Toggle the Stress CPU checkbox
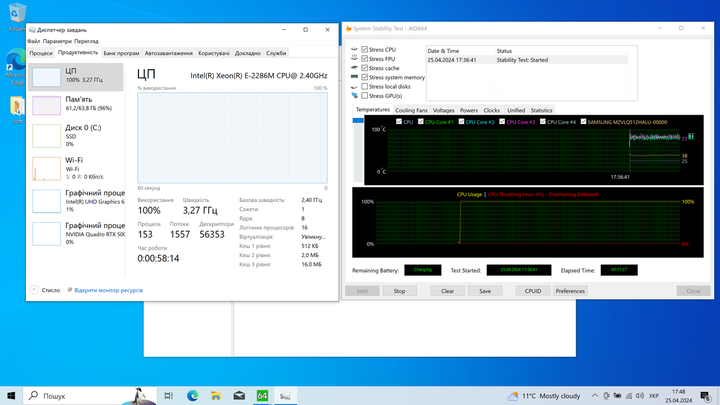Screen dimensions: 720x405 365,49
